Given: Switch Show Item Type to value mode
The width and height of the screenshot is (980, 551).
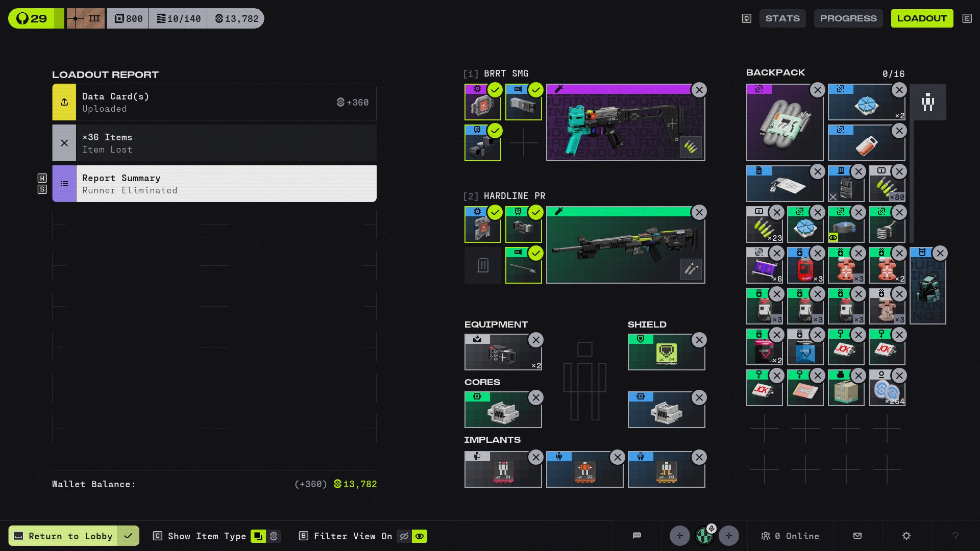Looking at the screenshot, I should (x=274, y=536).
